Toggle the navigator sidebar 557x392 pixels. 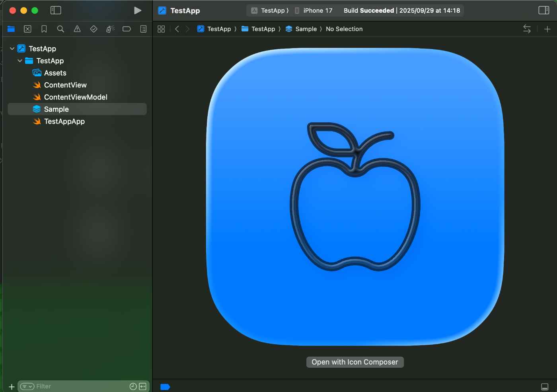coord(56,10)
